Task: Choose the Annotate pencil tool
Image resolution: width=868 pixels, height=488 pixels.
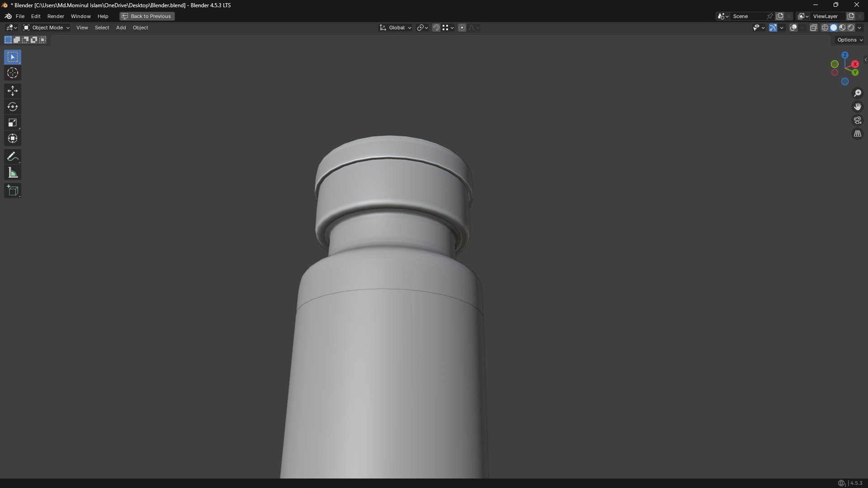Action: (x=13, y=157)
